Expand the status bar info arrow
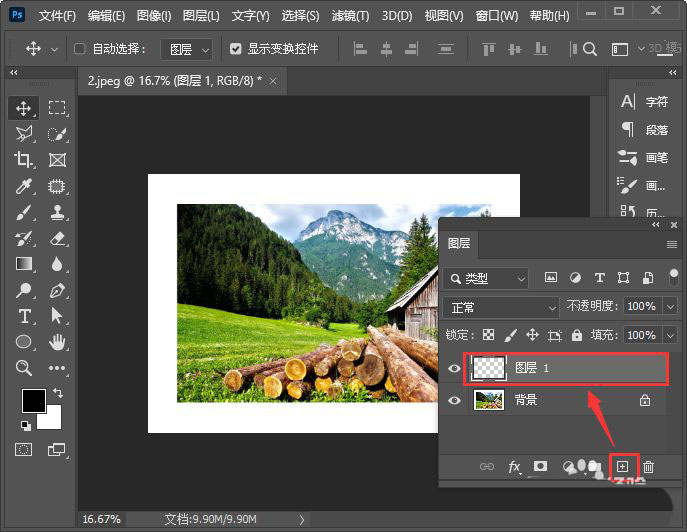687x532 pixels. click(x=302, y=520)
